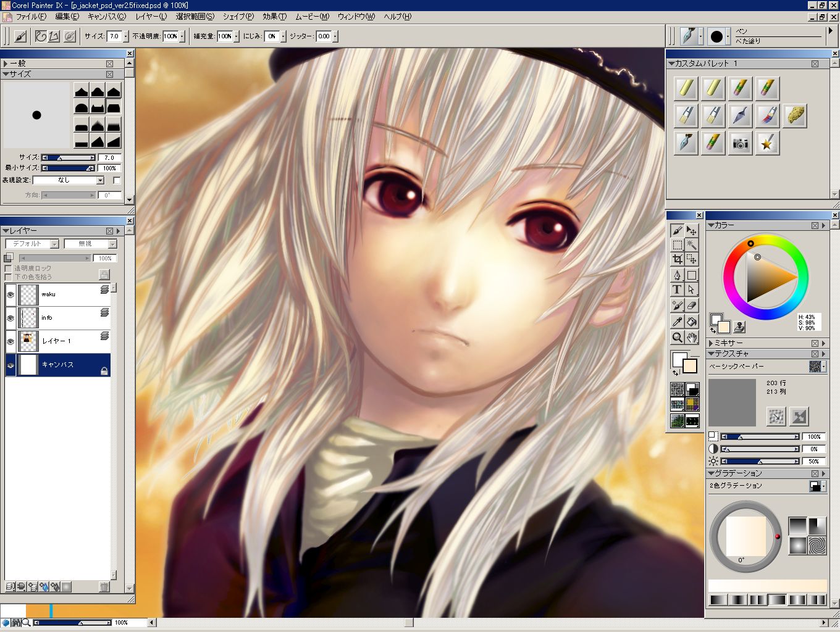
Task: Click the Brush tool icon in the property bar
Action: pos(20,36)
